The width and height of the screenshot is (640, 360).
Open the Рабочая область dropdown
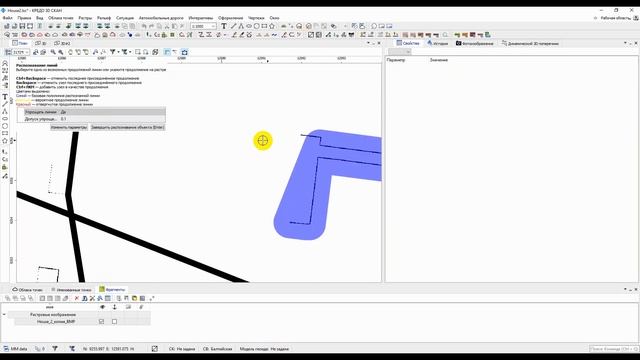(x=616, y=18)
